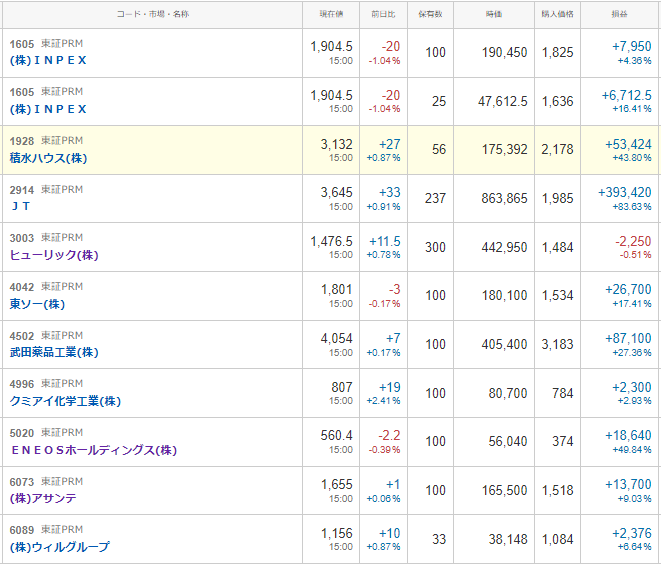Click current price 1,476.5 for ヒューリック
Viewport: 661px width, 564px height.
point(331,242)
